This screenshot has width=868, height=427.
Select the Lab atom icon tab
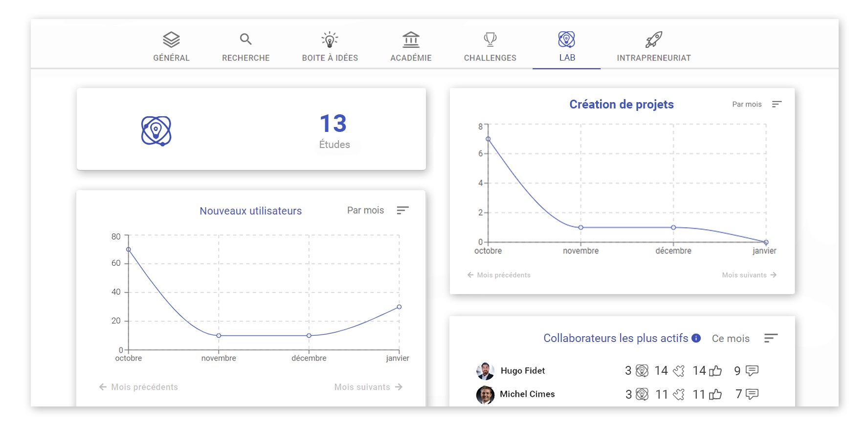pos(566,40)
